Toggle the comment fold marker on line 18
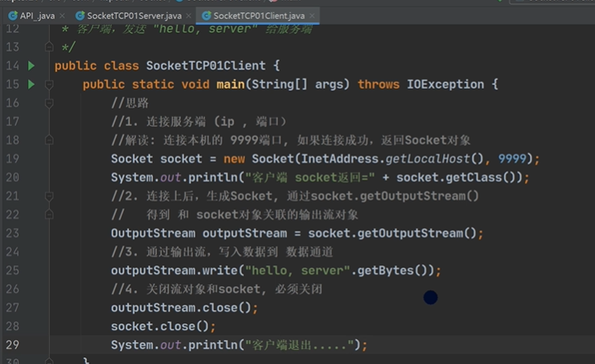This screenshot has height=364, width=595. pos(49,140)
